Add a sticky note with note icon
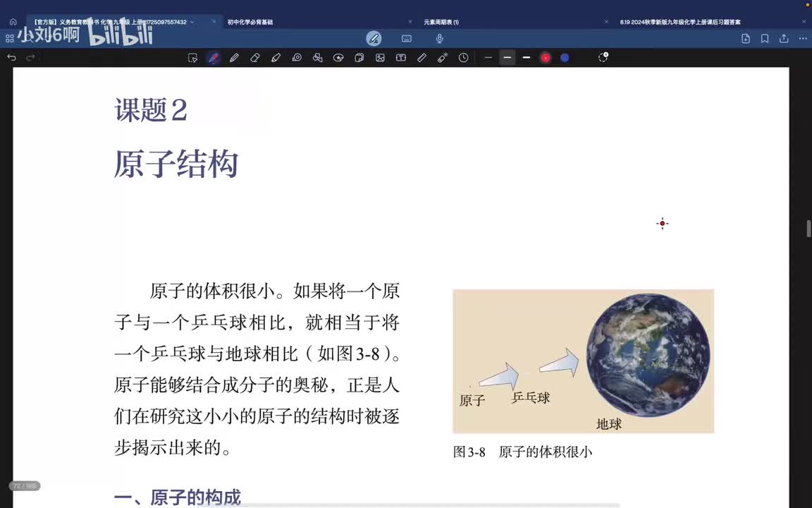This screenshot has width=812, height=508. tap(359, 58)
